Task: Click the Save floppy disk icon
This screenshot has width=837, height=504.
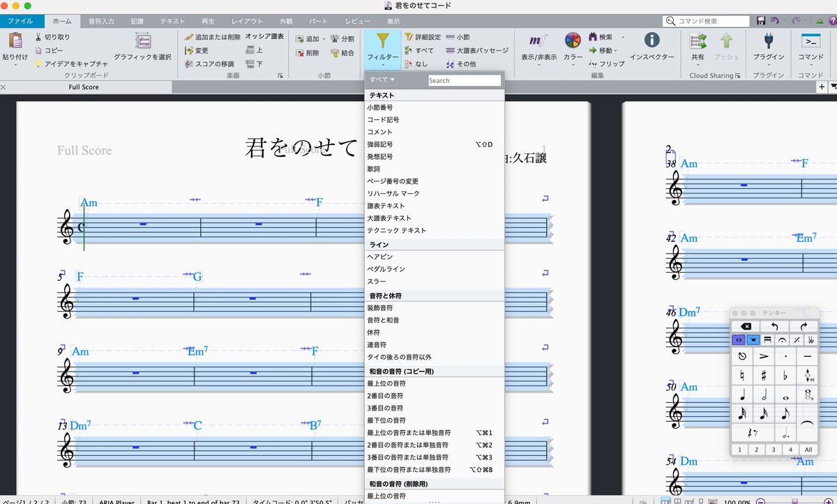Action: click(761, 22)
